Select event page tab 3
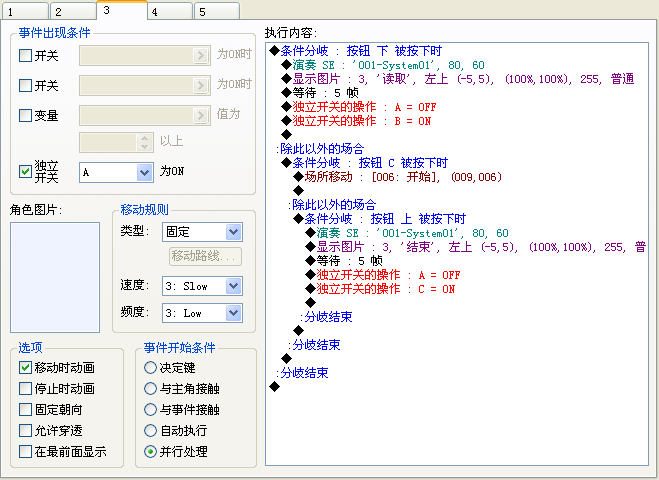The width and height of the screenshot is (659, 480). click(122, 10)
